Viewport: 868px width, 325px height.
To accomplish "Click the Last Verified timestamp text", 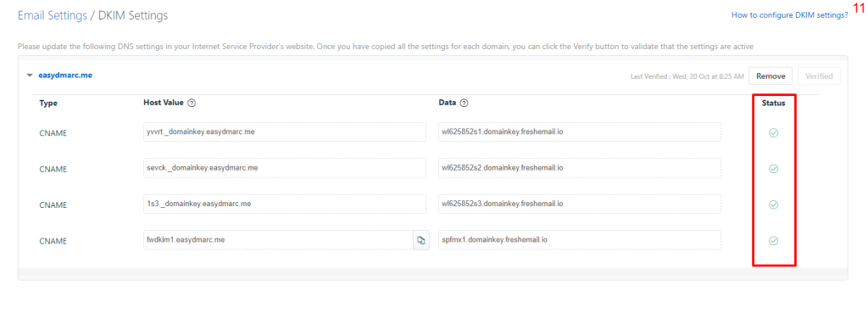I will 687,76.
